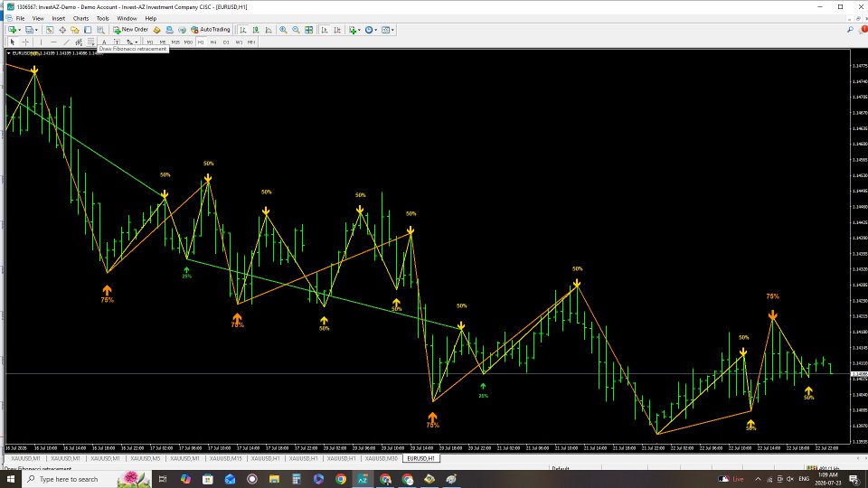The width and height of the screenshot is (868, 488).
Task: Set timeframe to M1
Action: [x=150, y=42]
